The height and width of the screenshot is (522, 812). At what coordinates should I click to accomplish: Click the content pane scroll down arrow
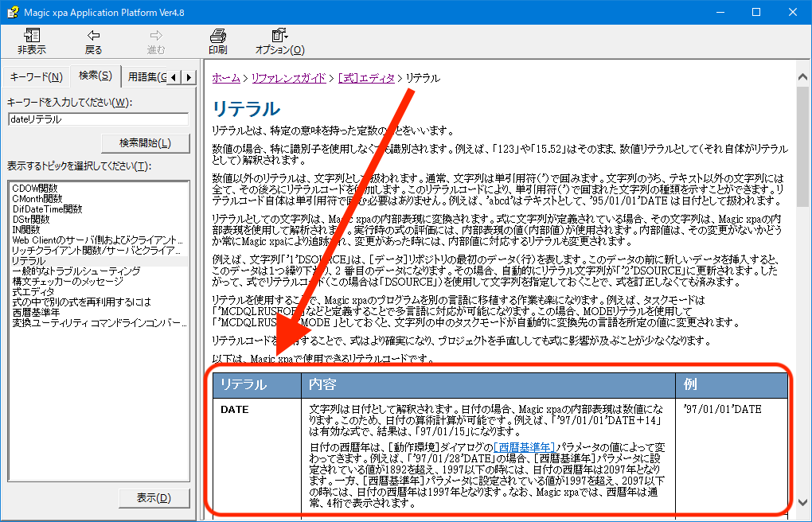point(802,503)
